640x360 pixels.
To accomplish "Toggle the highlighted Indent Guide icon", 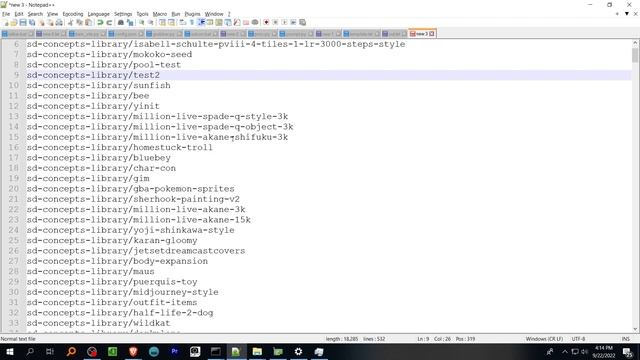I will coord(201,22).
